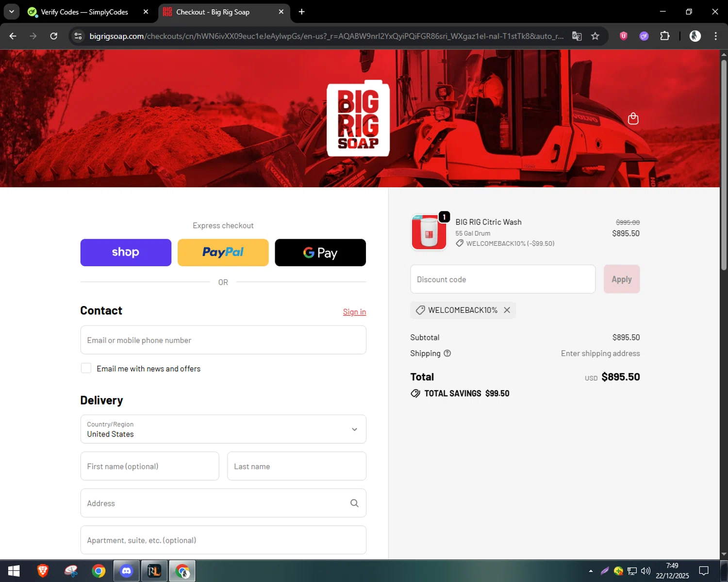Open Google Chrome taskbar icon next to Brave
Screen dimensions: 728x582
pyautogui.click(x=99, y=571)
